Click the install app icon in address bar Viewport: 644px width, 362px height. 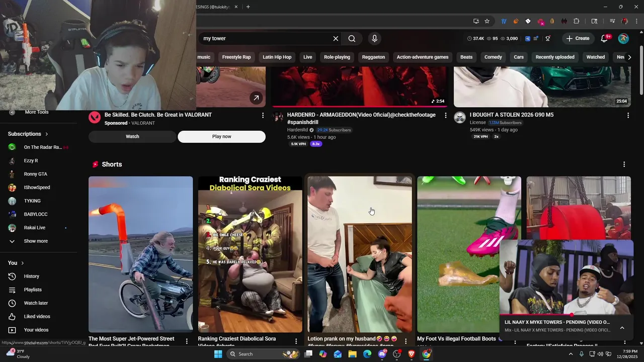pos(476,21)
